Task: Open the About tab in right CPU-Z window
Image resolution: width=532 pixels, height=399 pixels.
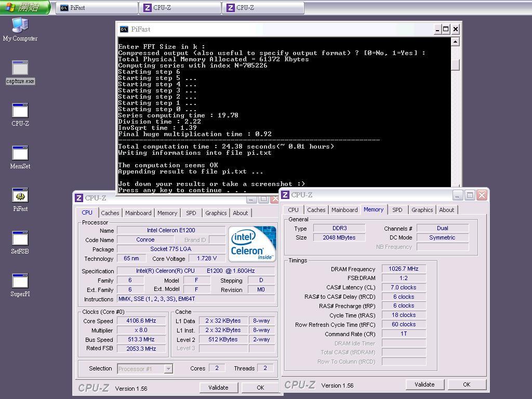Action: pos(446,210)
